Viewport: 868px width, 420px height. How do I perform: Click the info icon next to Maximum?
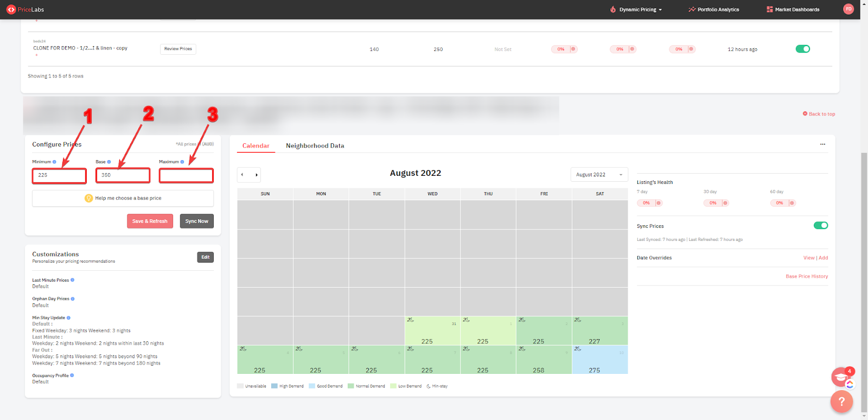(x=182, y=162)
